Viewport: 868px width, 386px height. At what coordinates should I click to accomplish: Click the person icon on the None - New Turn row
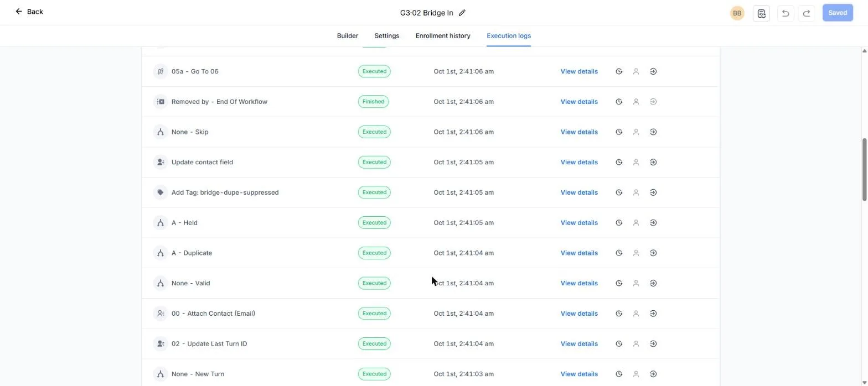636,374
